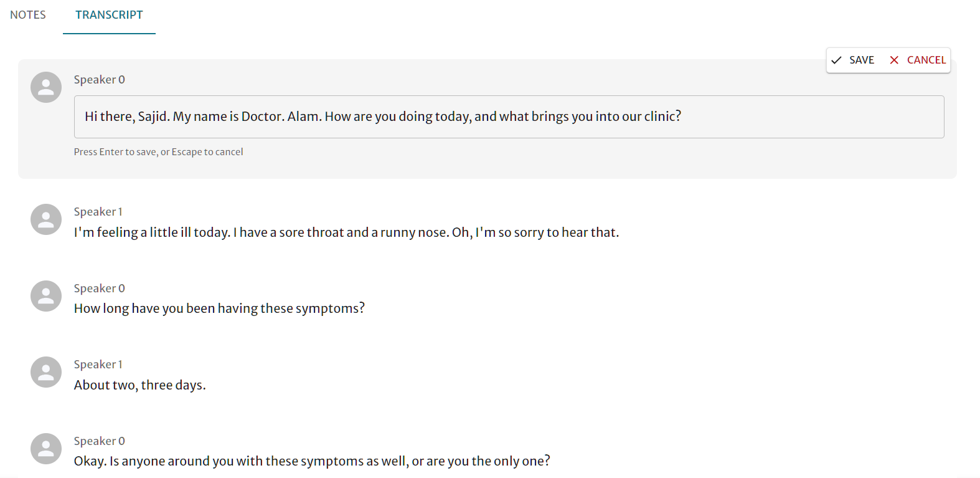980x478 pixels.
Task: Select the avatar of the first Speaker 0
Action: 46,87
